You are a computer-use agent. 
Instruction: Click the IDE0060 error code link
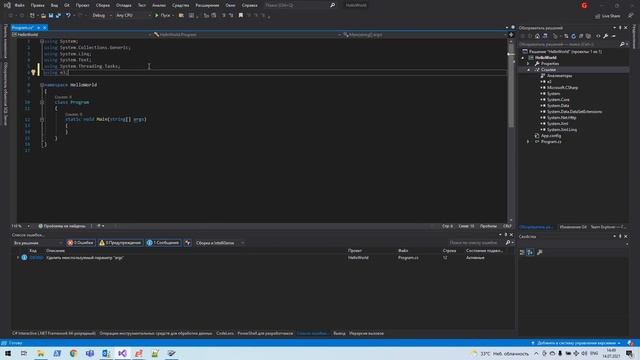[x=36, y=258]
